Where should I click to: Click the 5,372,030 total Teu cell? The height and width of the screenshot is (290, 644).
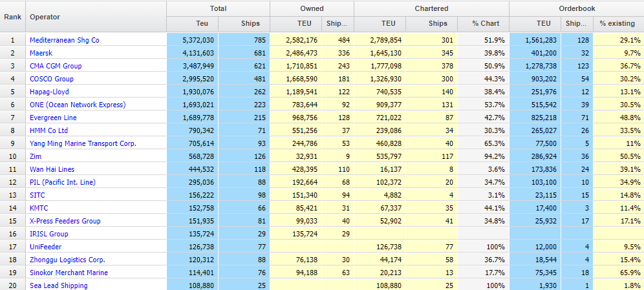[192, 40]
